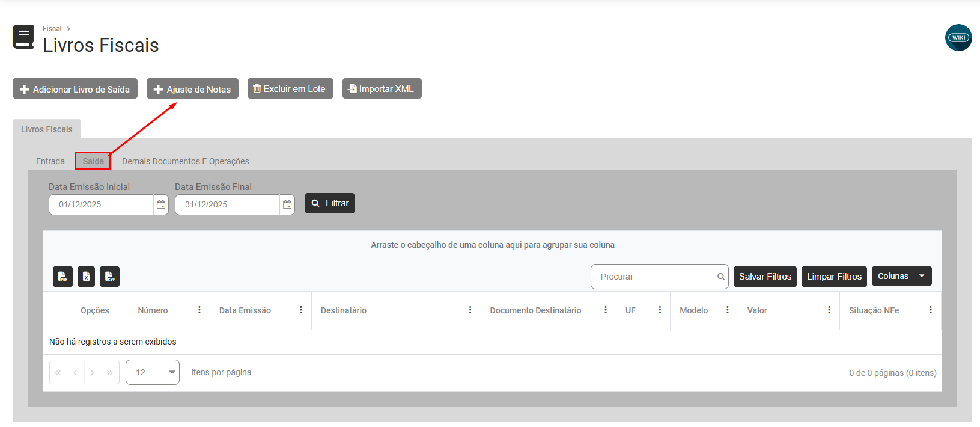This screenshot has width=980, height=427.
Task: Click the Fiscal breadcrumb link
Action: pos(52,29)
